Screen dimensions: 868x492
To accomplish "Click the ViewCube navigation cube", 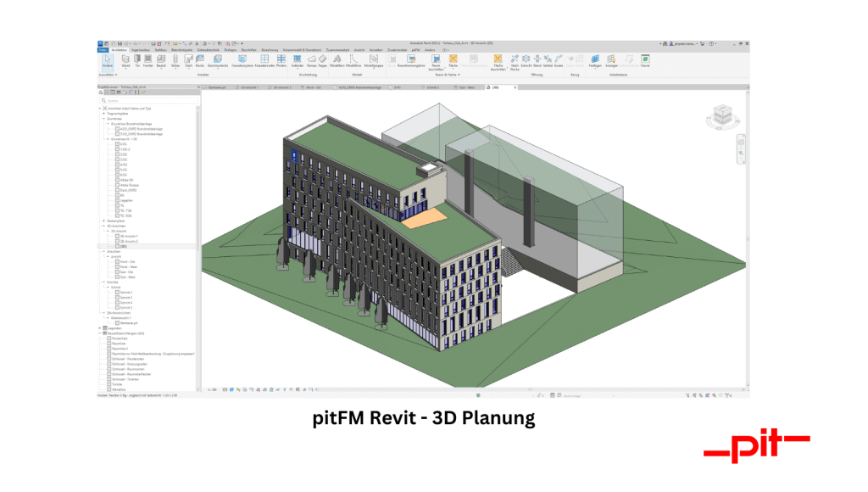I will (x=722, y=116).
